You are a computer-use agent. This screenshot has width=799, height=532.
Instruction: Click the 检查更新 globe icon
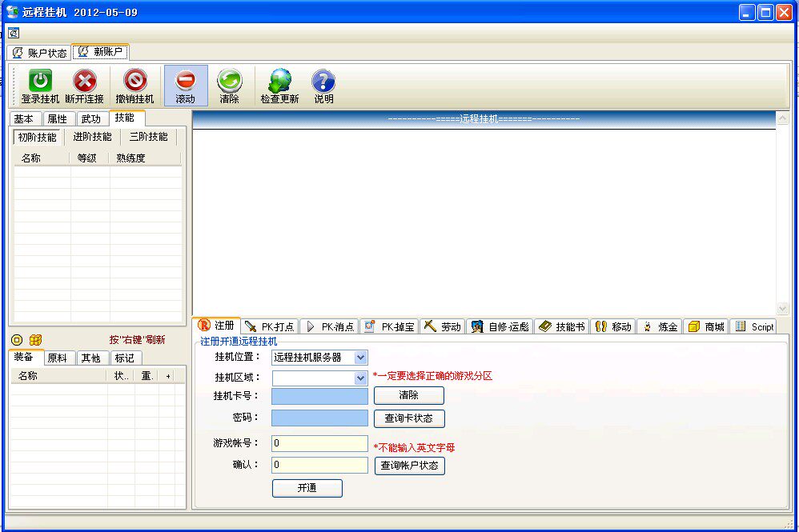click(x=279, y=81)
